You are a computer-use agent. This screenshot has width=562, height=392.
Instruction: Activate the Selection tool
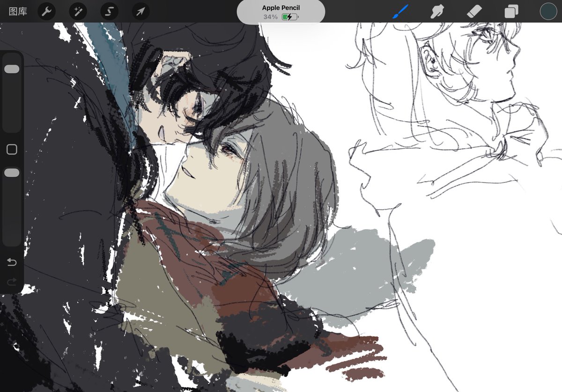coord(109,11)
